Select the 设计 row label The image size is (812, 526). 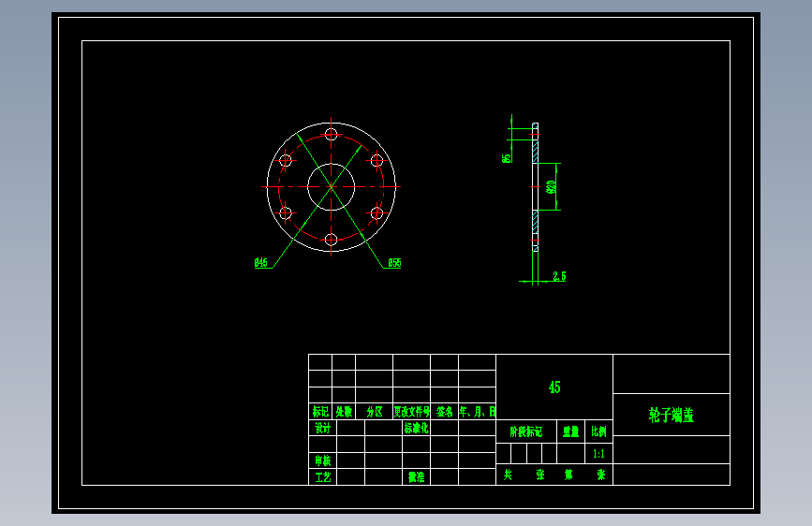point(322,428)
